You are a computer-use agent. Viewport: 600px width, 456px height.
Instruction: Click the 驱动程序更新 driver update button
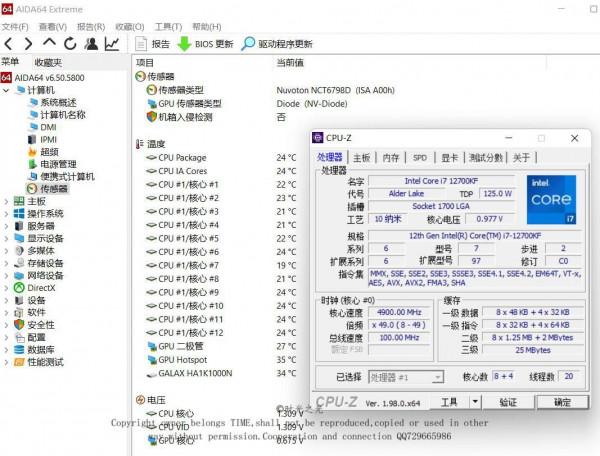(x=277, y=44)
